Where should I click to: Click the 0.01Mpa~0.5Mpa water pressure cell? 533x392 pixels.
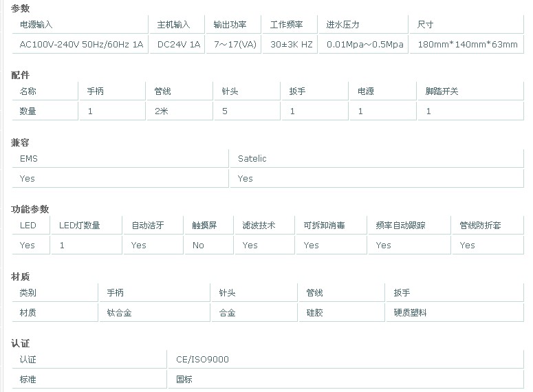pos(363,44)
